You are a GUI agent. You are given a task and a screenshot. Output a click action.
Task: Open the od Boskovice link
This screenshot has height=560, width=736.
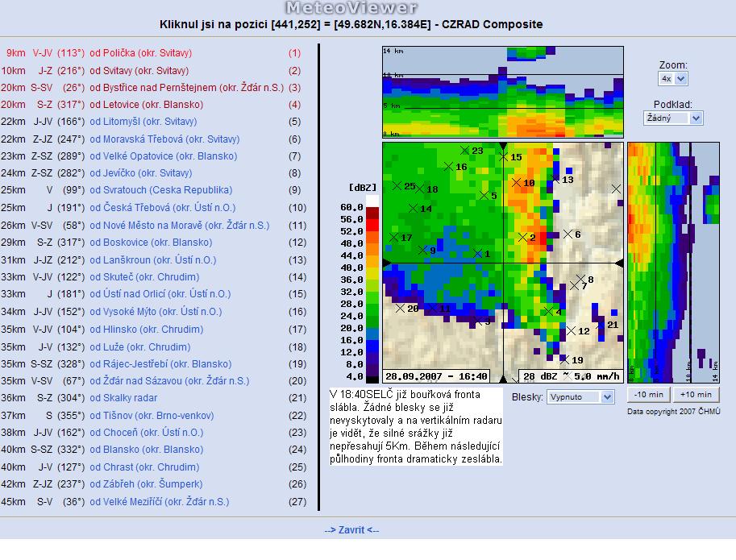(151, 243)
